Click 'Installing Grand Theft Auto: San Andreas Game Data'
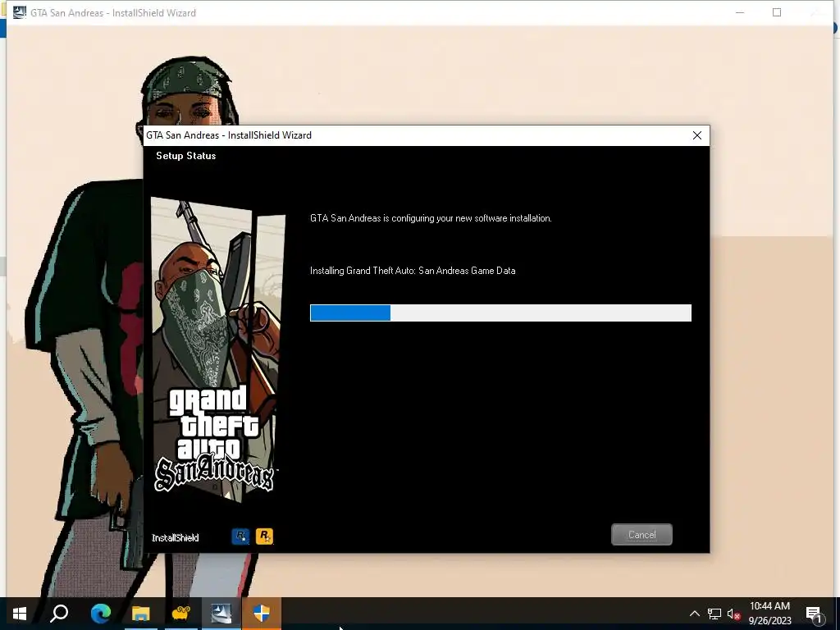840x630 pixels. (413, 271)
